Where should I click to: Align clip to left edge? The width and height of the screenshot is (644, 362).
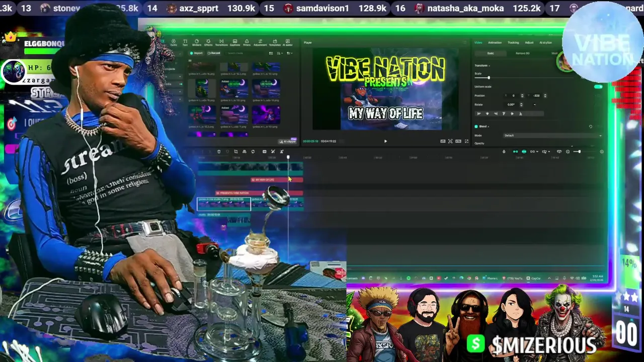click(x=479, y=114)
